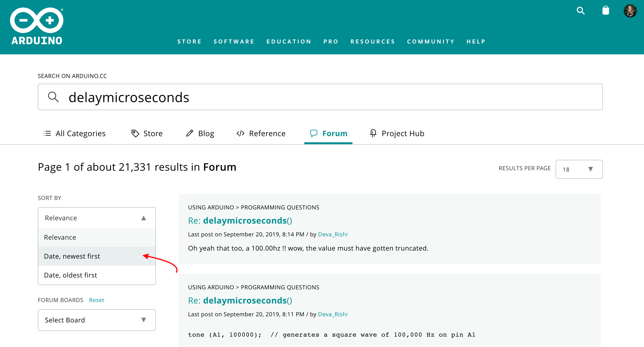
Task: Select the Forum tab
Action: point(328,133)
